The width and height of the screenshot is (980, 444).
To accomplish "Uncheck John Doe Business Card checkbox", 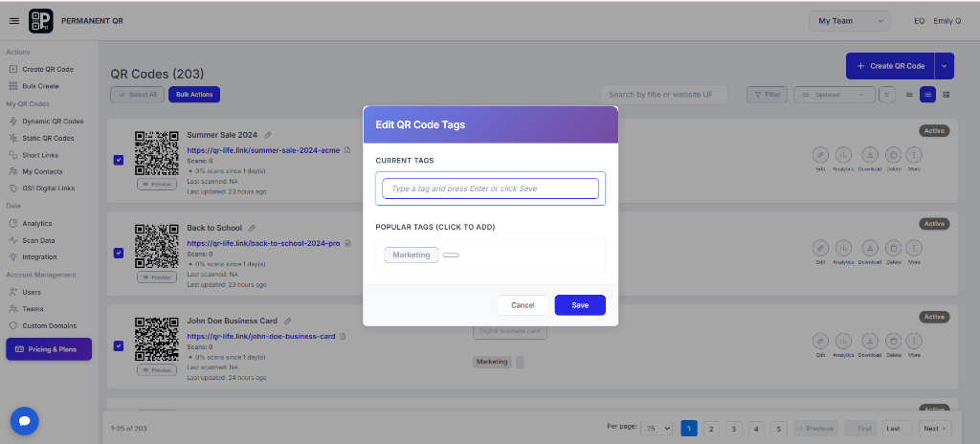I will [x=119, y=345].
